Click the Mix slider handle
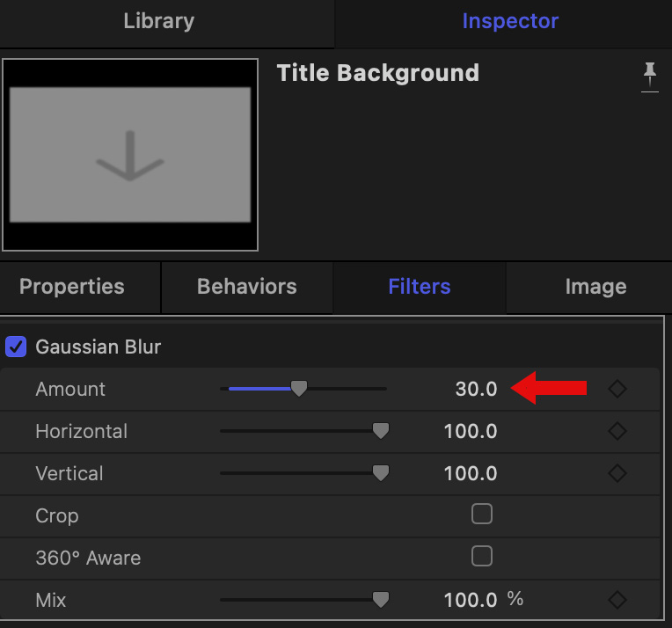The height and width of the screenshot is (628, 672). [381, 600]
